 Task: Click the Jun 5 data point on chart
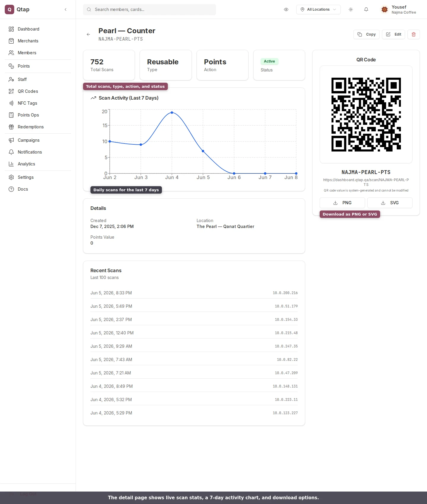click(x=203, y=151)
